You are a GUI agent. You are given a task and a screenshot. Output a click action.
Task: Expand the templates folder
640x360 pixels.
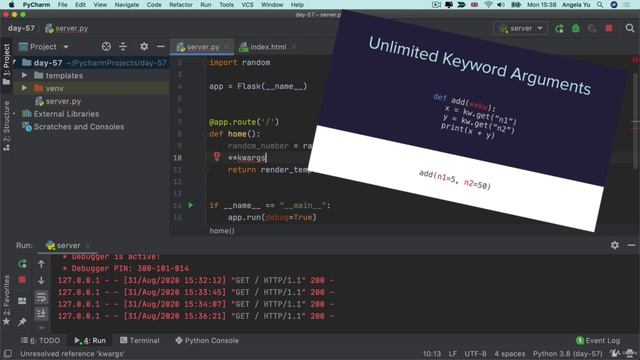click(24, 76)
